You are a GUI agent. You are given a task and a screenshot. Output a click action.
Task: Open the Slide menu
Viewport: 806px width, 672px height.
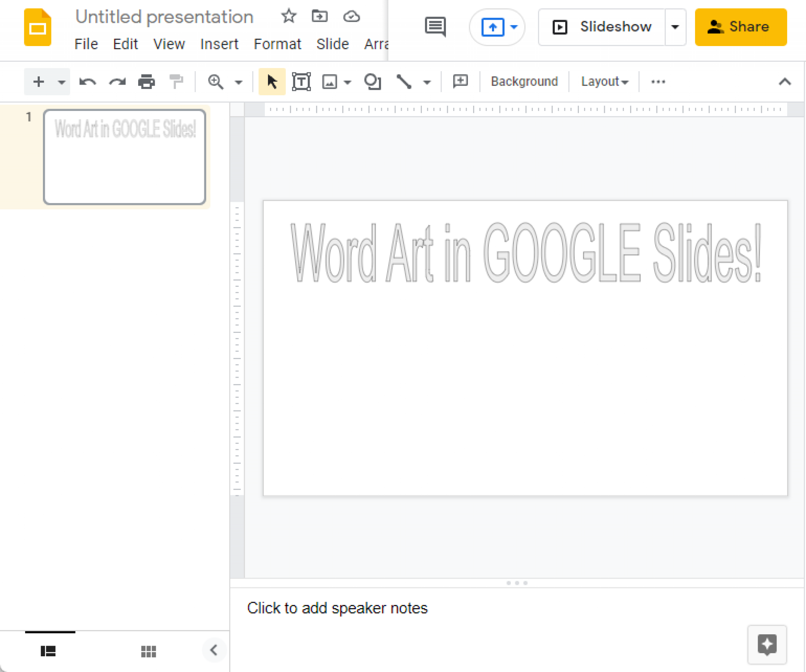click(x=333, y=44)
